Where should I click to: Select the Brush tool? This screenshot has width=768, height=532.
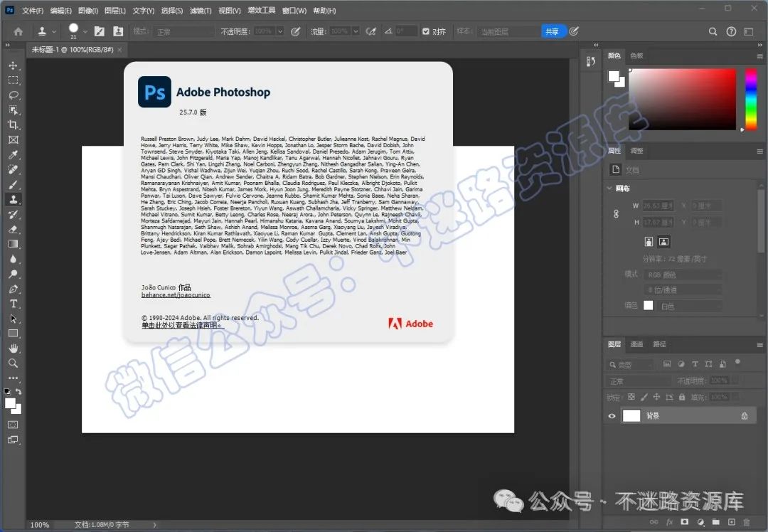(x=14, y=185)
